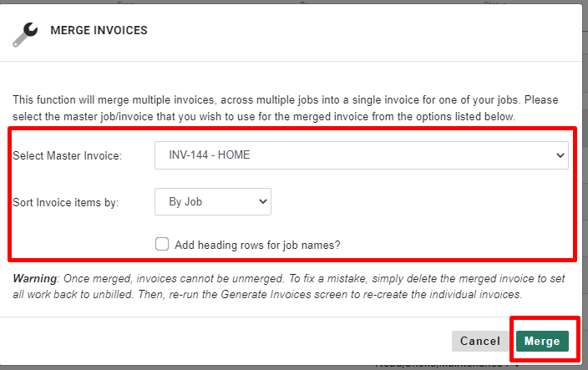Viewport: 588px width, 370px height.
Task: Click the description paragraph about merging multiple invoices
Action: (286, 108)
